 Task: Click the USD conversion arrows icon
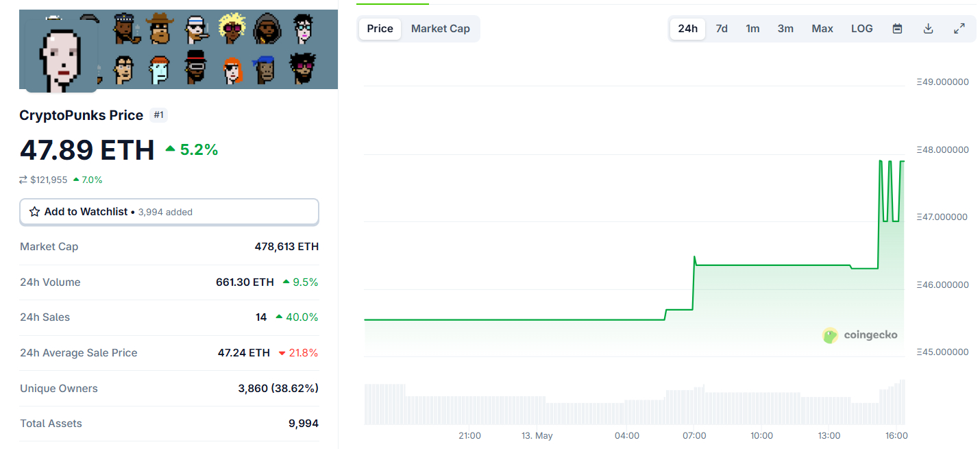tap(23, 180)
